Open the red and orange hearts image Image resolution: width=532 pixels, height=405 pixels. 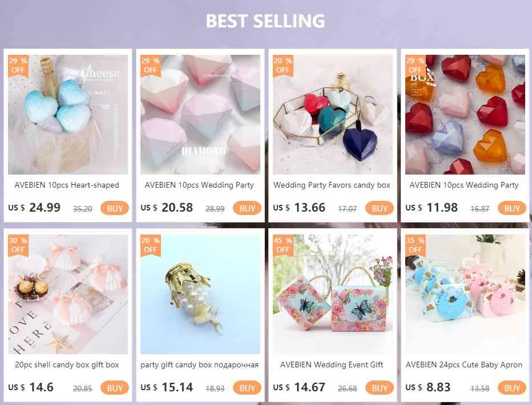[x=465, y=115]
